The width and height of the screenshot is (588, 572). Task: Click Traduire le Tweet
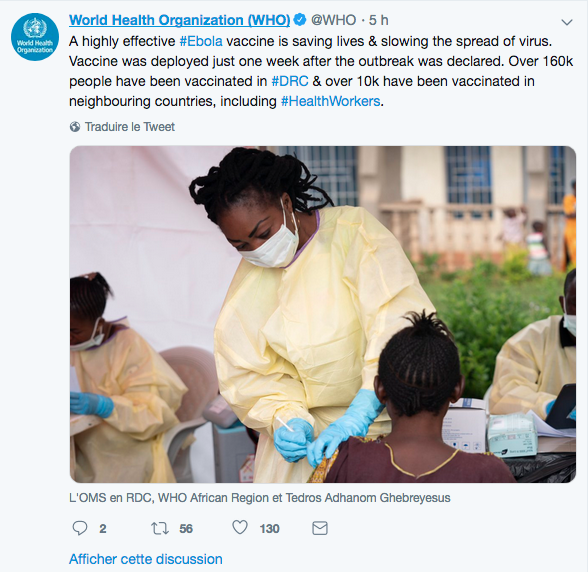(130, 127)
